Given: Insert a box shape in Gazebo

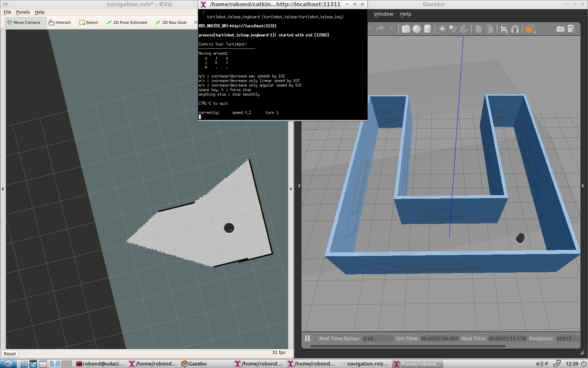Looking at the screenshot, I should point(405,29).
